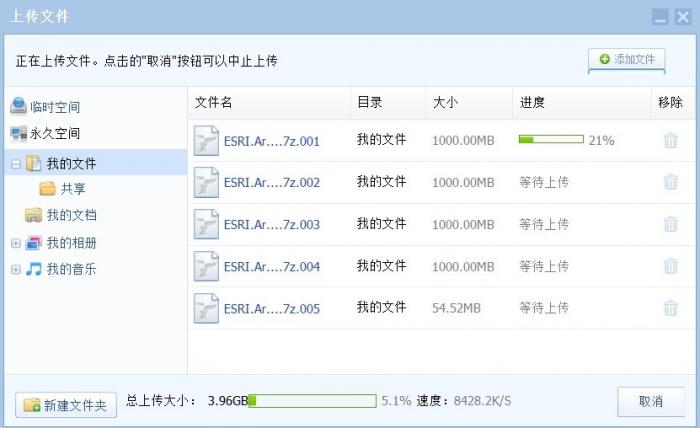Remove the 54.52MB file via trash icon
Image resolution: width=700 pixels, height=428 pixels.
pos(670,309)
